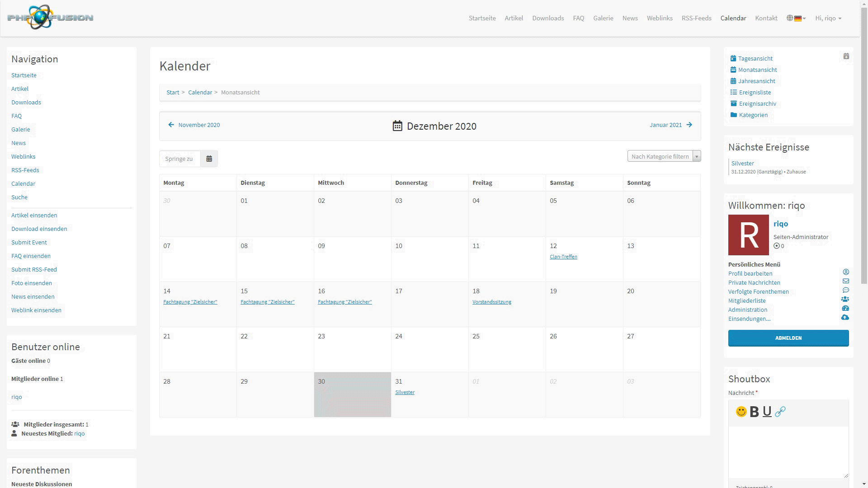Open Kontakt in the top menu
The height and width of the screenshot is (488, 868).
pyautogui.click(x=766, y=18)
